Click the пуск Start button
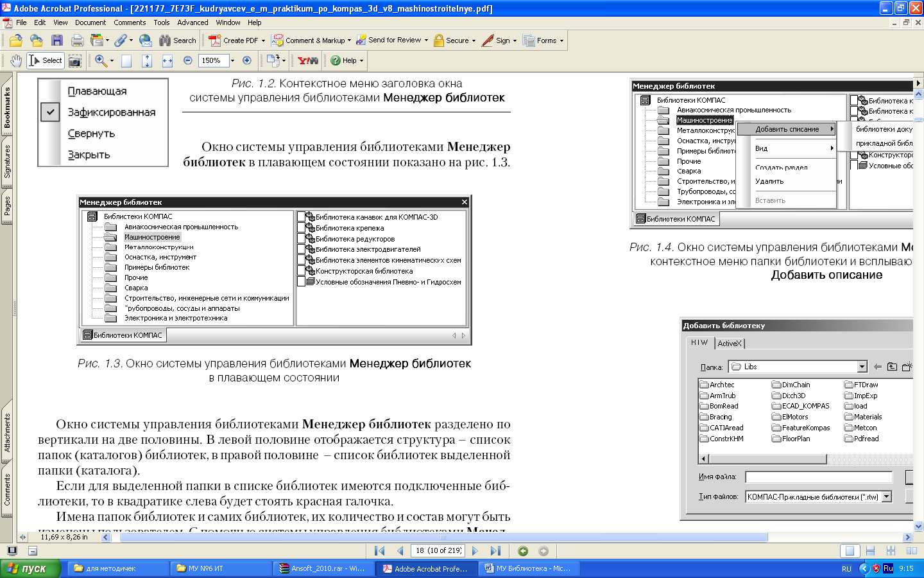The image size is (924, 578). 31,568
